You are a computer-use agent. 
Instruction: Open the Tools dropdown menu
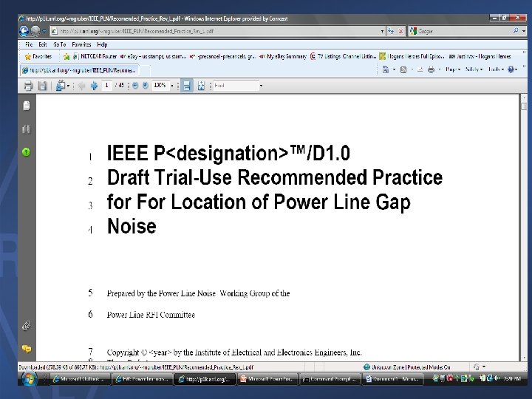pos(496,69)
